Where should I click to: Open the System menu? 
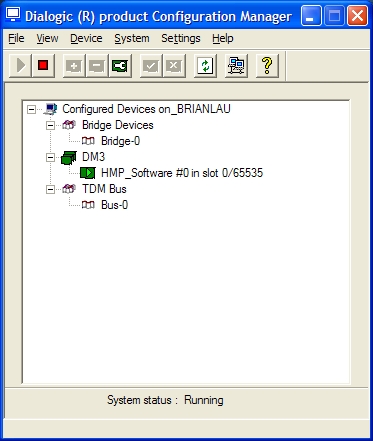point(132,38)
